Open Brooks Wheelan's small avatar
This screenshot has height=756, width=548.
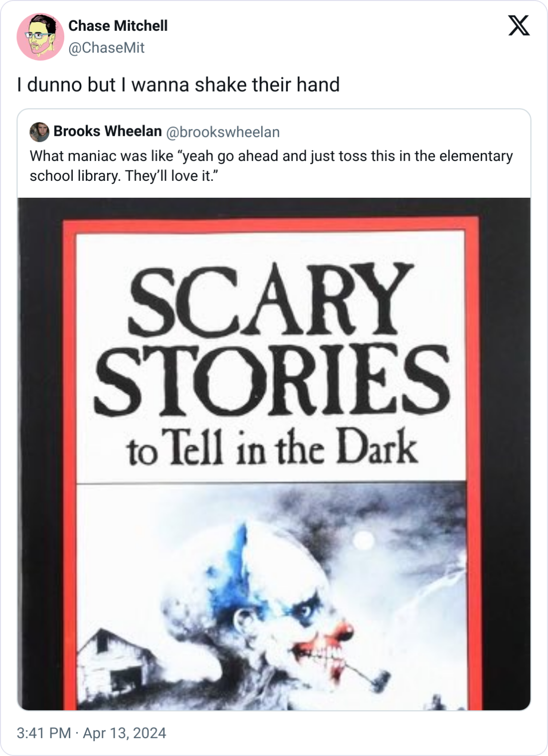point(39,132)
